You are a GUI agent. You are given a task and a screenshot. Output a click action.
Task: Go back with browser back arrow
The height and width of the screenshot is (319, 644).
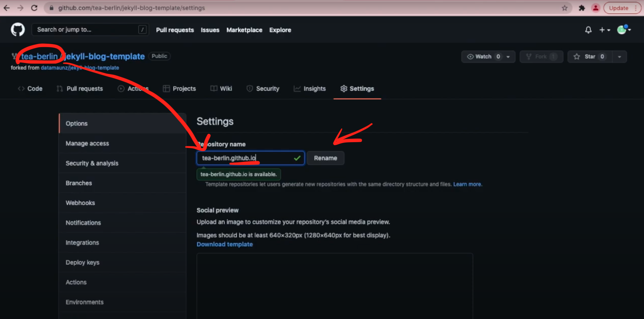point(6,8)
